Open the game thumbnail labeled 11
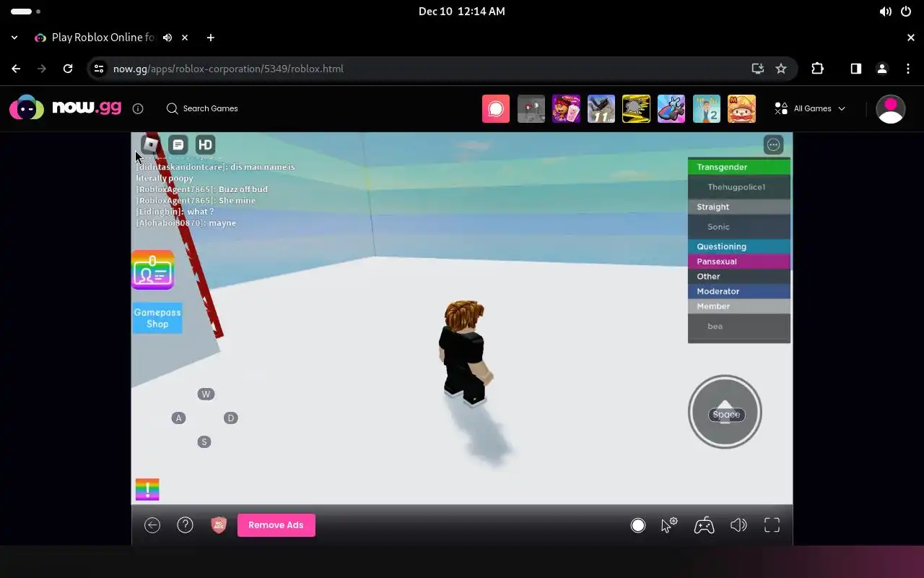 [x=601, y=108]
